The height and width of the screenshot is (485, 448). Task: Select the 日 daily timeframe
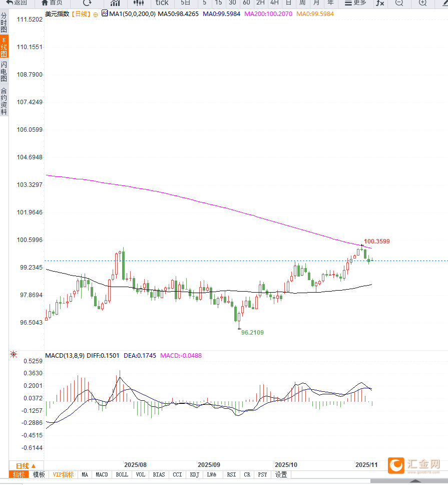[288, 3]
